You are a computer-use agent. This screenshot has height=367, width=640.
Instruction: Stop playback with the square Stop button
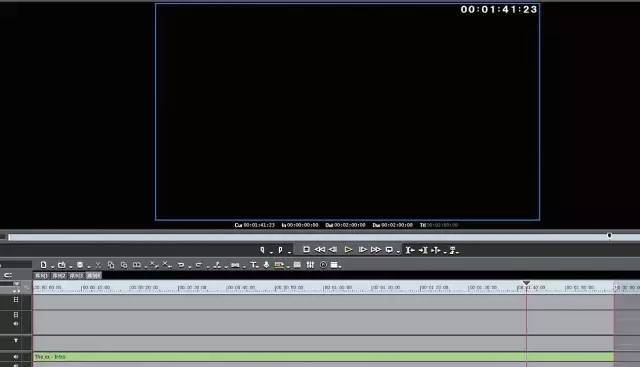(x=306, y=249)
